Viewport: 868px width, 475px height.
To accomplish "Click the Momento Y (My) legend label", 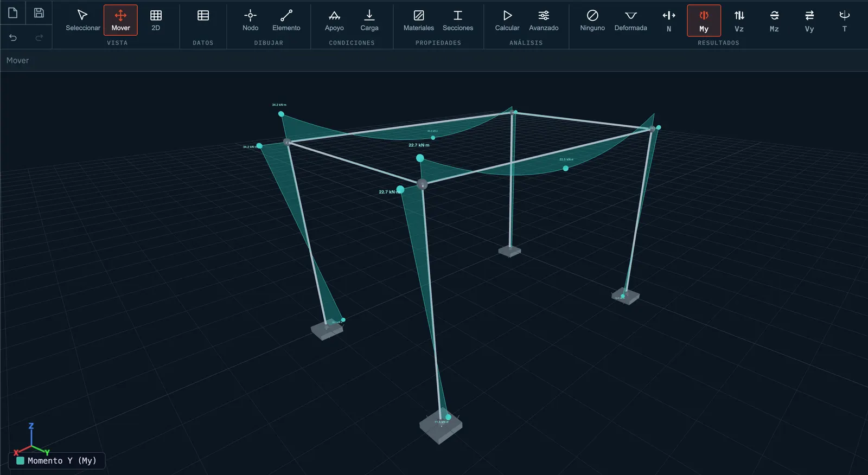I will 62,460.
